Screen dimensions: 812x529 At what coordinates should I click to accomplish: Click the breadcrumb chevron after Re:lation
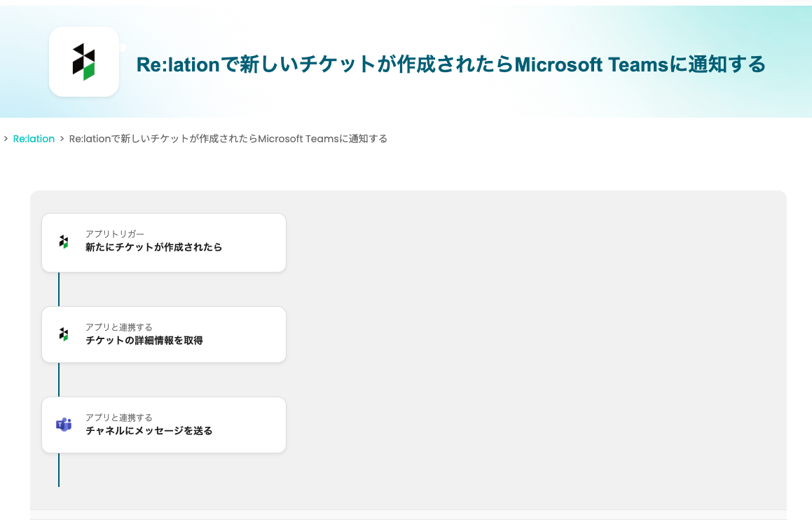(x=62, y=139)
